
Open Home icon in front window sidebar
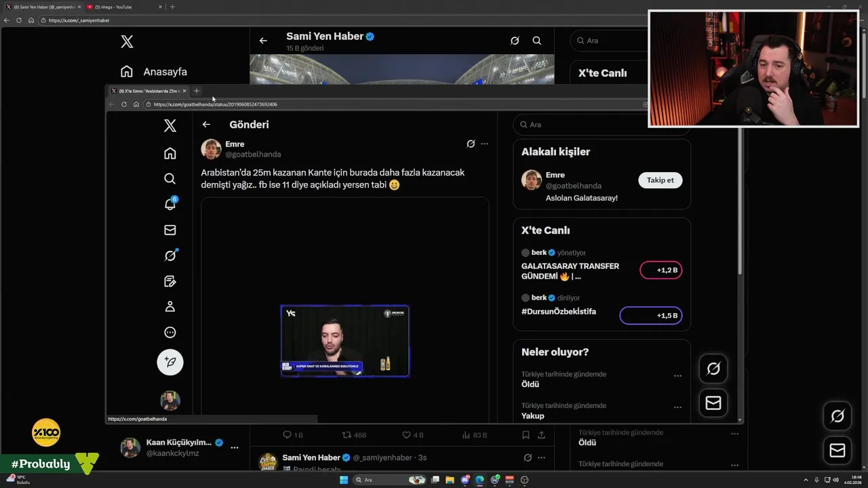tap(170, 153)
